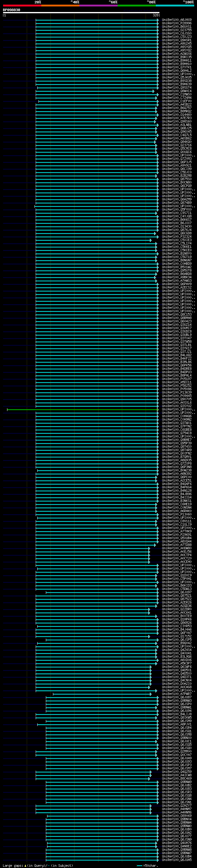Click the cyan ~100% identity legend segment
Image resolution: width=197 pixels, height=868 pixels.
click(175, 6)
